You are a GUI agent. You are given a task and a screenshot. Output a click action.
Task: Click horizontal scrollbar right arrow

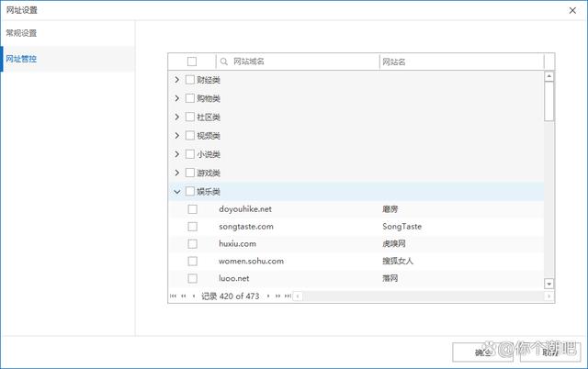pyautogui.click(x=549, y=296)
